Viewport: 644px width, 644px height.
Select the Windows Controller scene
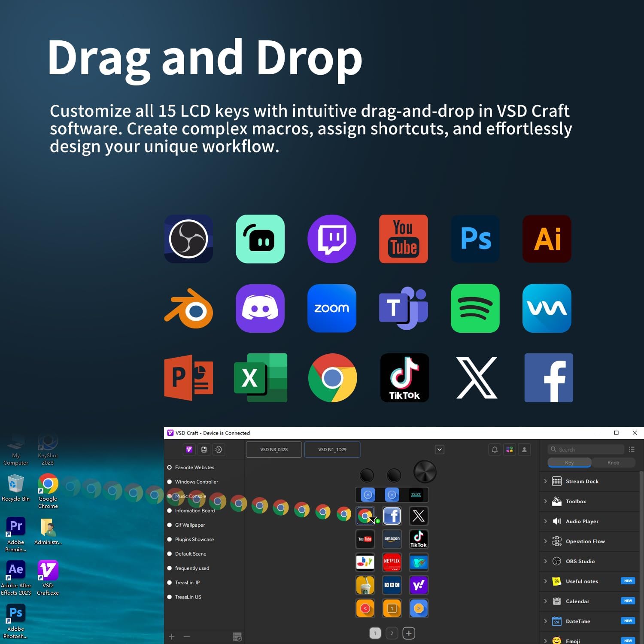197,482
